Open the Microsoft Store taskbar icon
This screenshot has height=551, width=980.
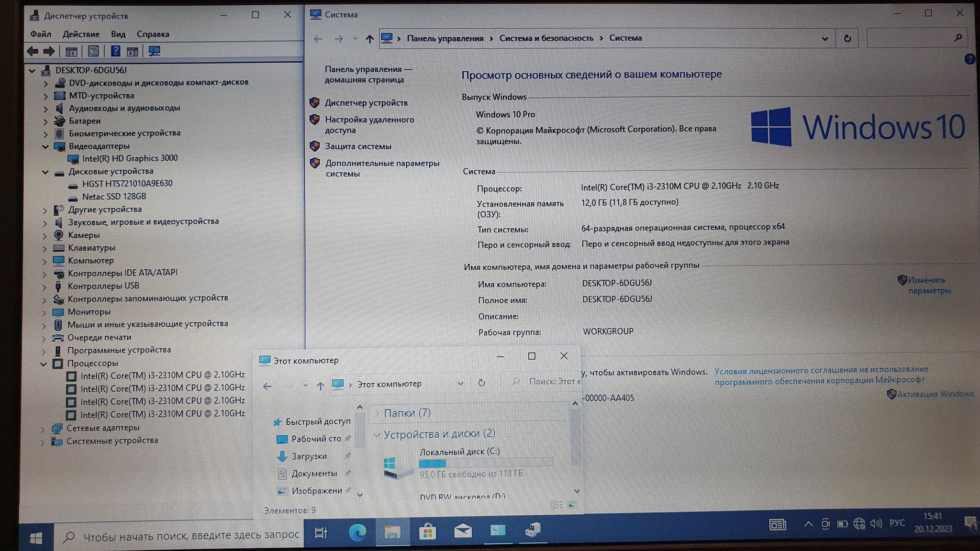point(427,531)
